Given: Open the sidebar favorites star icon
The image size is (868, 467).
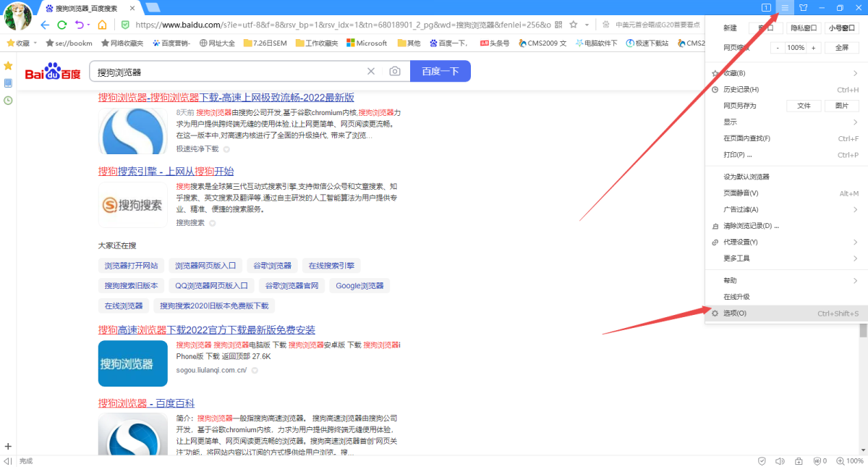Looking at the screenshot, I should (8, 66).
